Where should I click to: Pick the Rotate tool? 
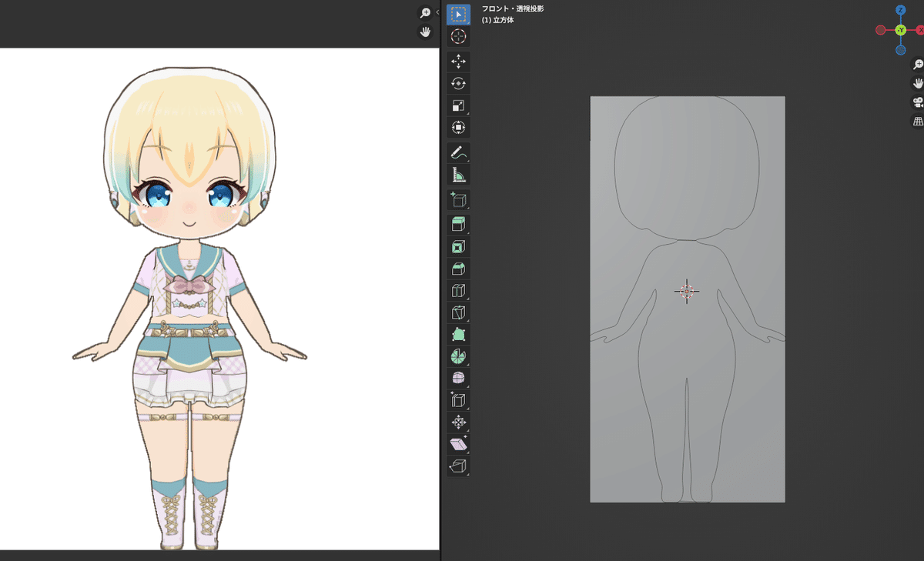coord(458,84)
